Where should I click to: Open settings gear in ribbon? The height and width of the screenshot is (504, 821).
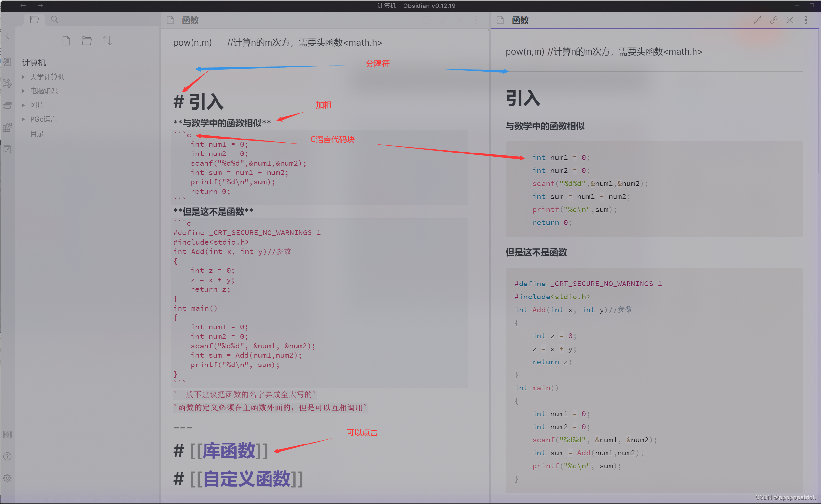pyautogui.click(x=7, y=478)
